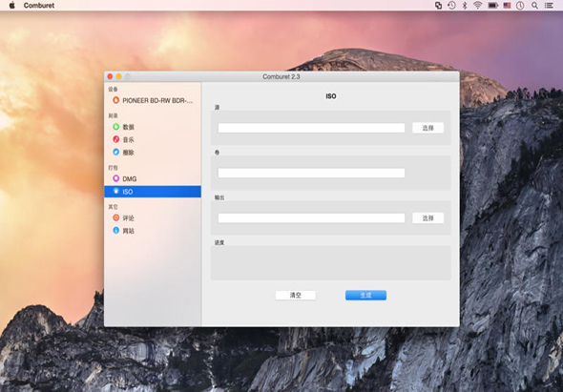Open the clock icon in menu bar
Screen dimensions: 563x392
tap(520, 6)
